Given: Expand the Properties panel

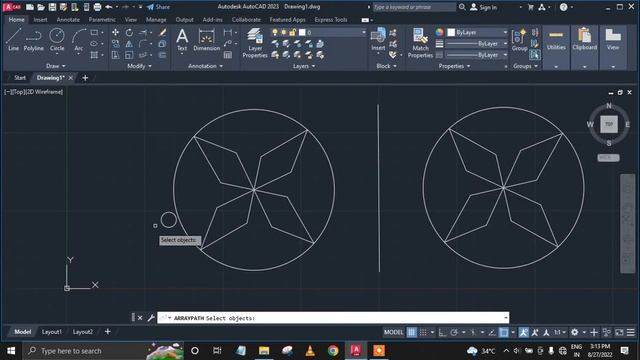Looking at the screenshot, I should 454,66.
